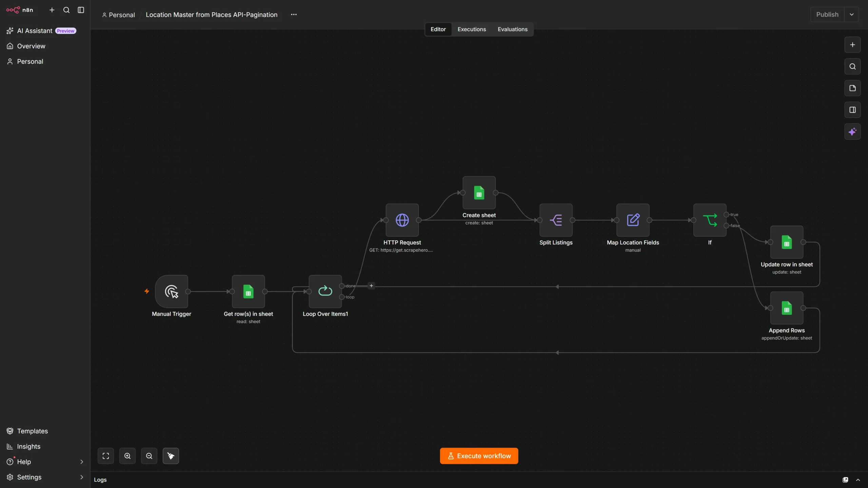Click Execute workflow button

pyautogui.click(x=479, y=456)
